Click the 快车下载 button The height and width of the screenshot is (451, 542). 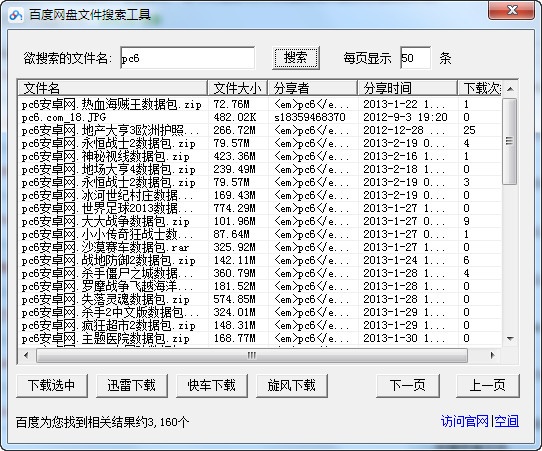212,385
